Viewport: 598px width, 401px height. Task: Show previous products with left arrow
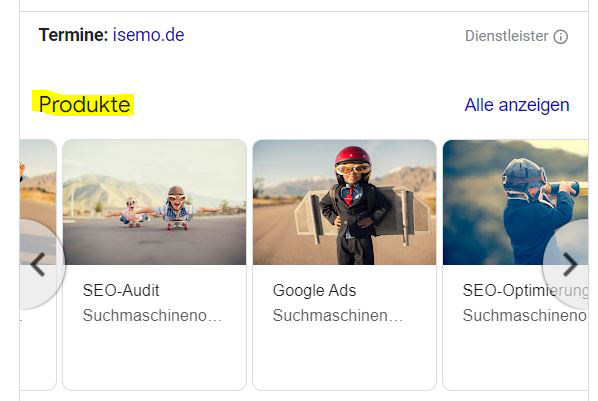click(39, 264)
